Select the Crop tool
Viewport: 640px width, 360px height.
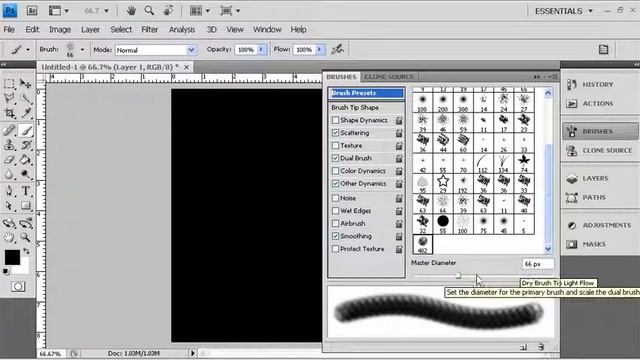click(9, 113)
